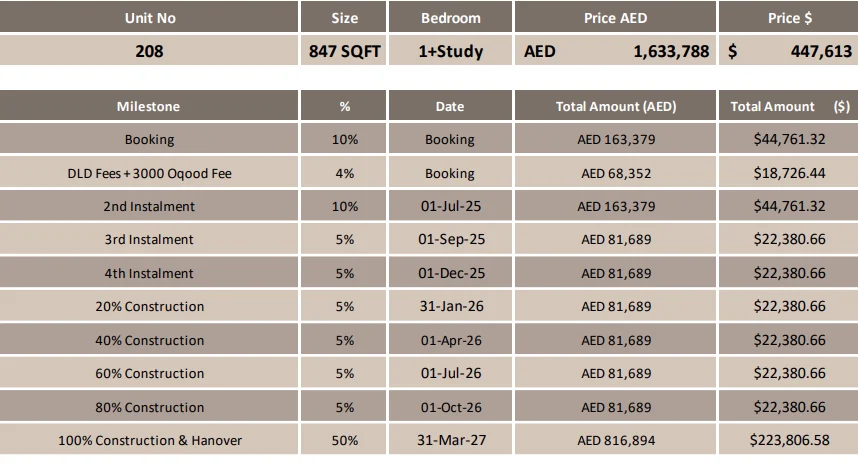Click the AED 816,894 amount cell
The image size is (858, 466).
pos(616,440)
